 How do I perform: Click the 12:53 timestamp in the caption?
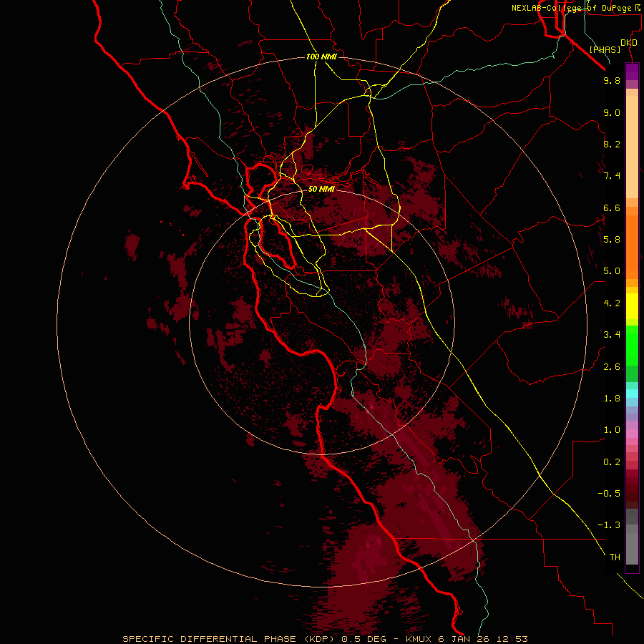512,639
